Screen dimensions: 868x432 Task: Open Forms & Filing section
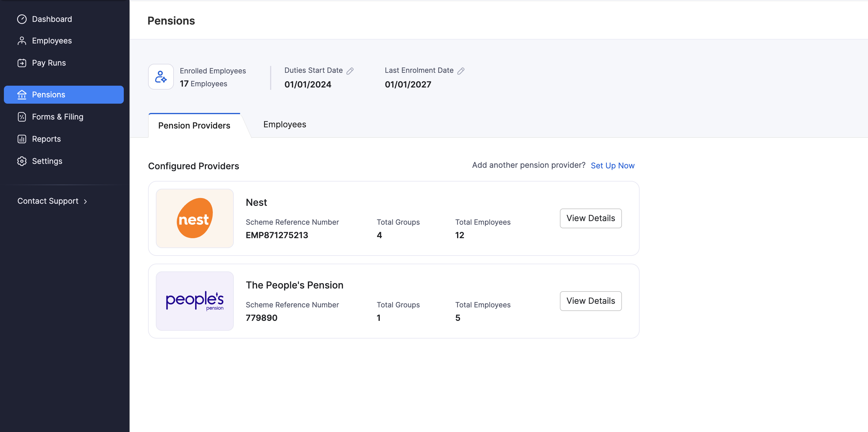(x=64, y=117)
